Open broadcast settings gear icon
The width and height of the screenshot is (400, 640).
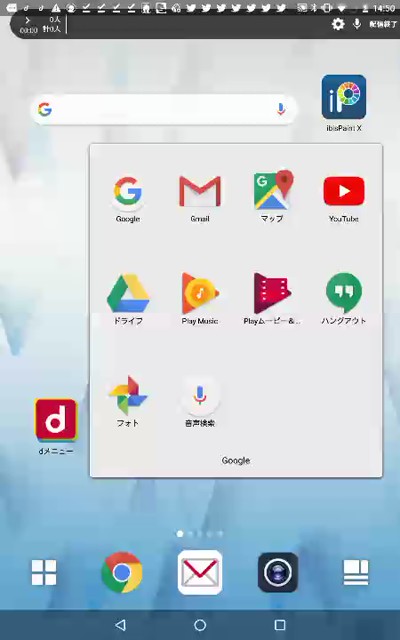point(338,24)
